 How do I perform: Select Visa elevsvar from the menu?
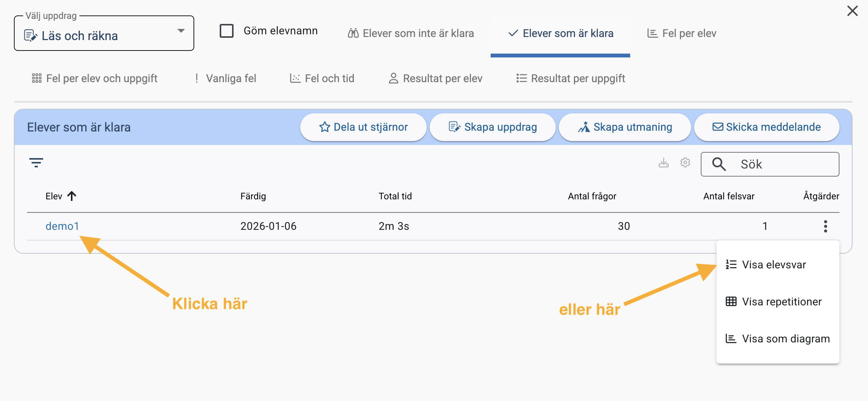[774, 265]
